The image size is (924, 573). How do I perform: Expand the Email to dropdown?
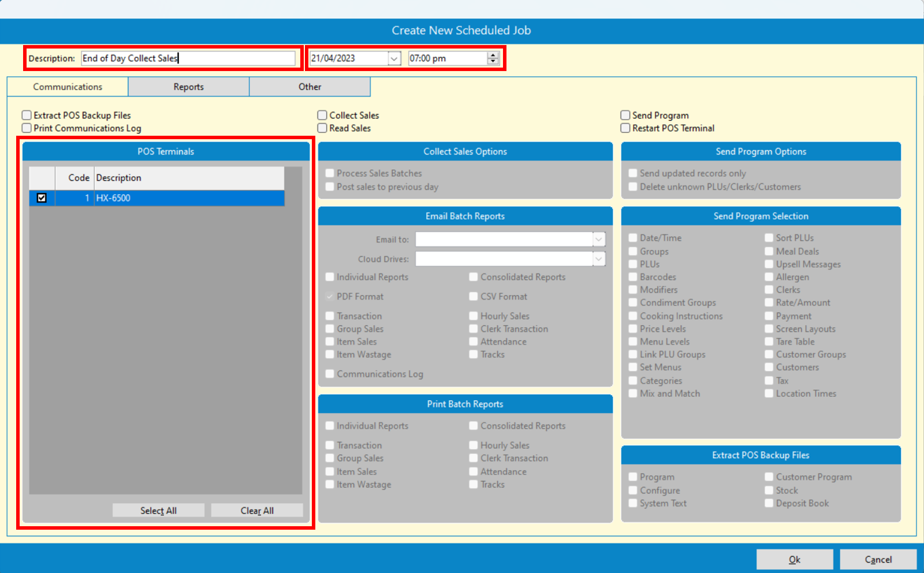599,239
